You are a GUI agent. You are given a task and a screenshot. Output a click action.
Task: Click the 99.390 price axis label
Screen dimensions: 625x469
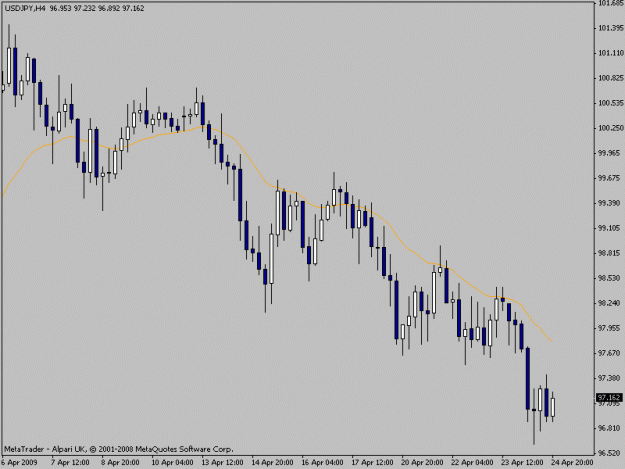[x=611, y=203]
